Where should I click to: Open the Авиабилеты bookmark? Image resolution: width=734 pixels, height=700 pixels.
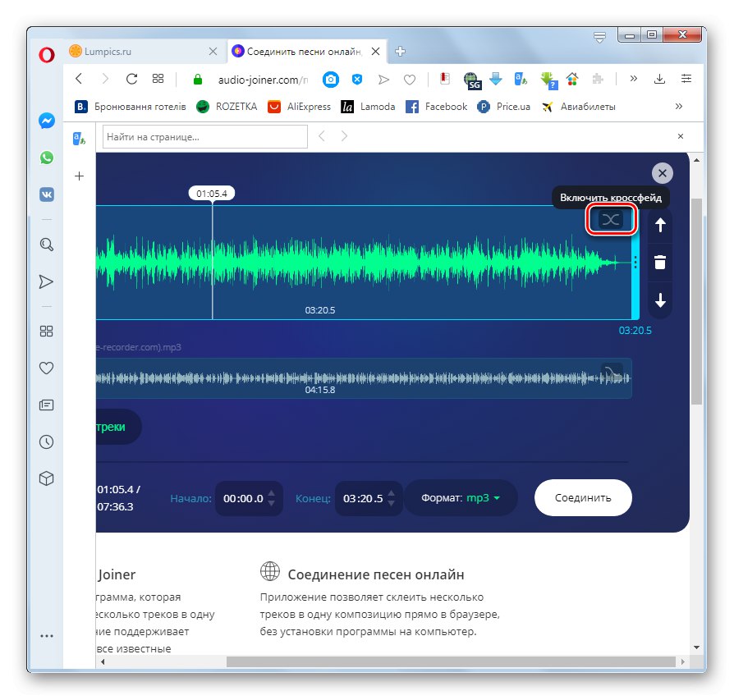click(579, 107)
